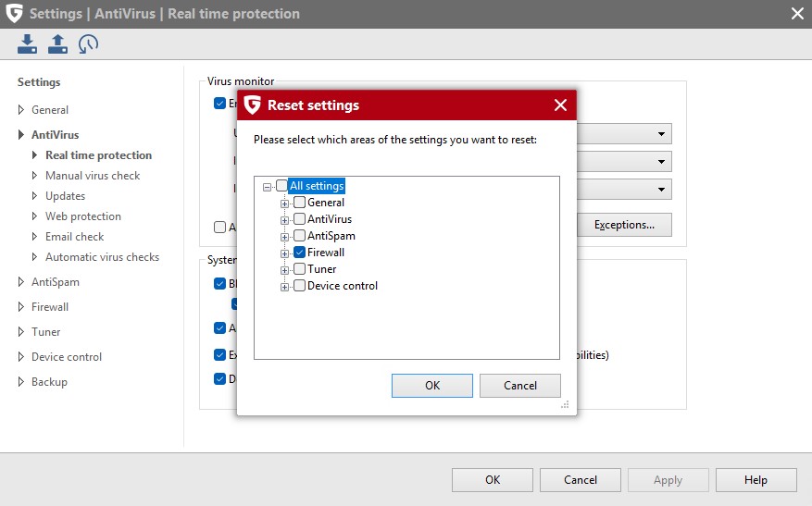Expand the Tuner node in reset tree

pyautogui.click(x=284, y=270)
